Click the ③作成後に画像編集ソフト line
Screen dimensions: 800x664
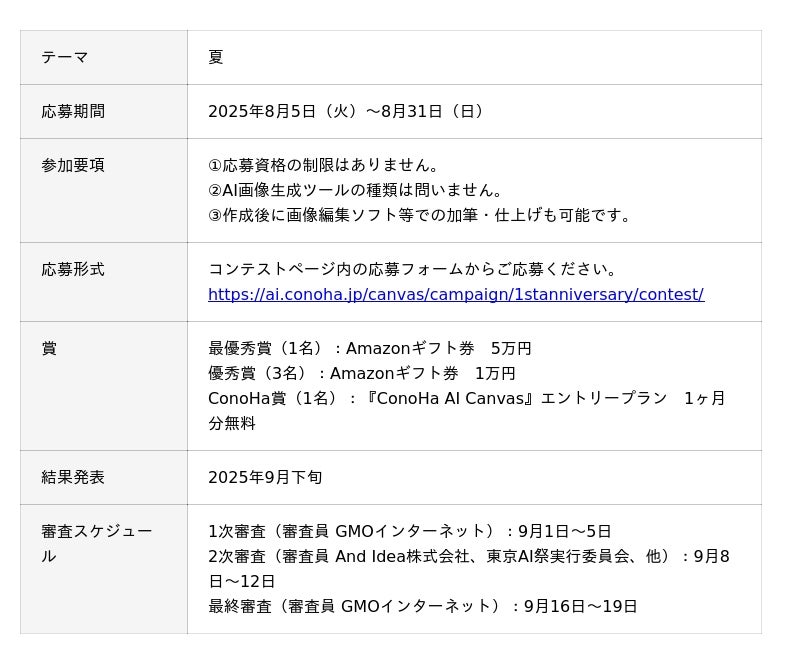point(421,215)
